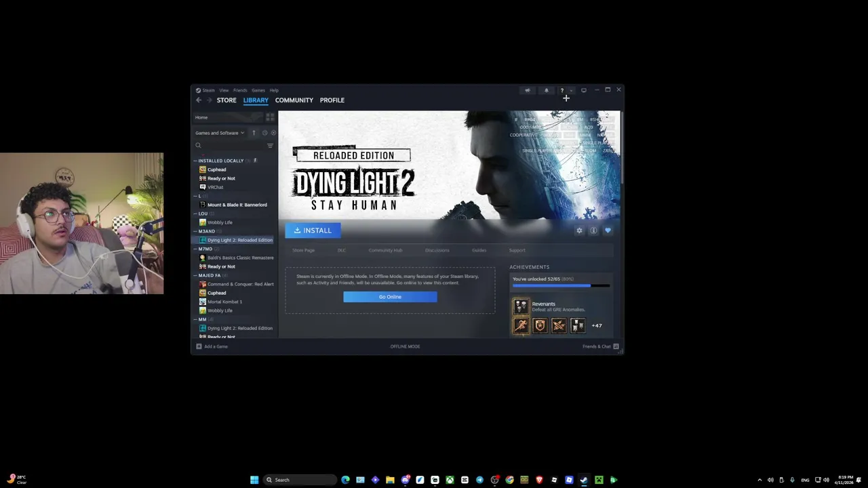This screenshot has width=868, height=488.
Task: Collapse the MM category
Action: click(195, 319)
